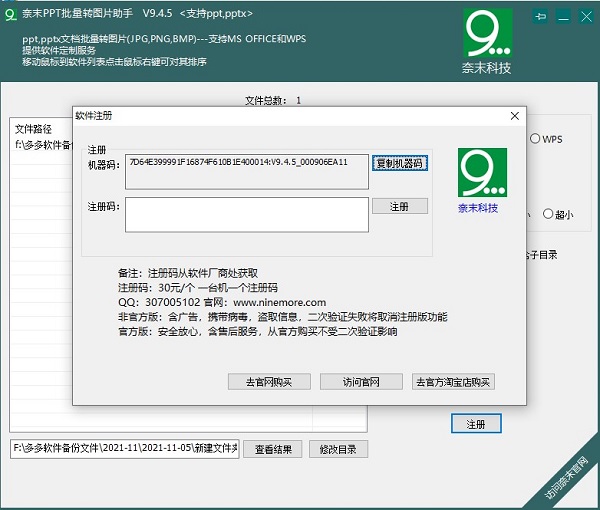Viewport: 600px width, 510px height.
Task: Click the QQ: 307005102 contact line
Action: (222, 302)
